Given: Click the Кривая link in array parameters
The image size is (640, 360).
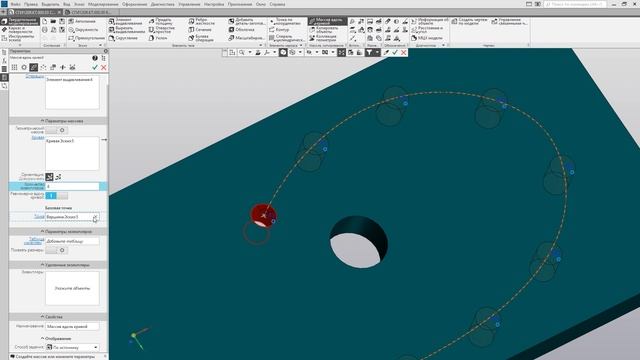Looking at the screenshot, I should (38, 138).
